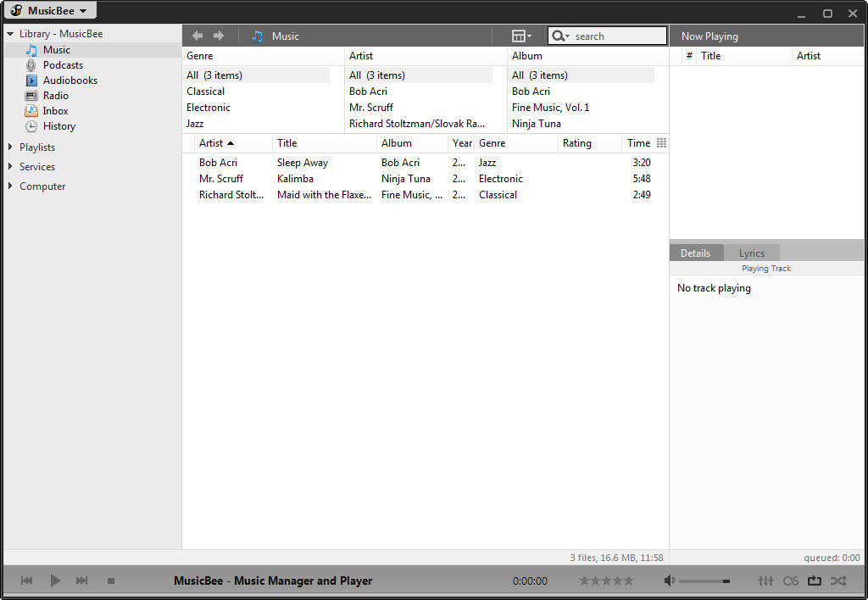Sort by Rating column header
868x600 pixels.
[590, 143]
